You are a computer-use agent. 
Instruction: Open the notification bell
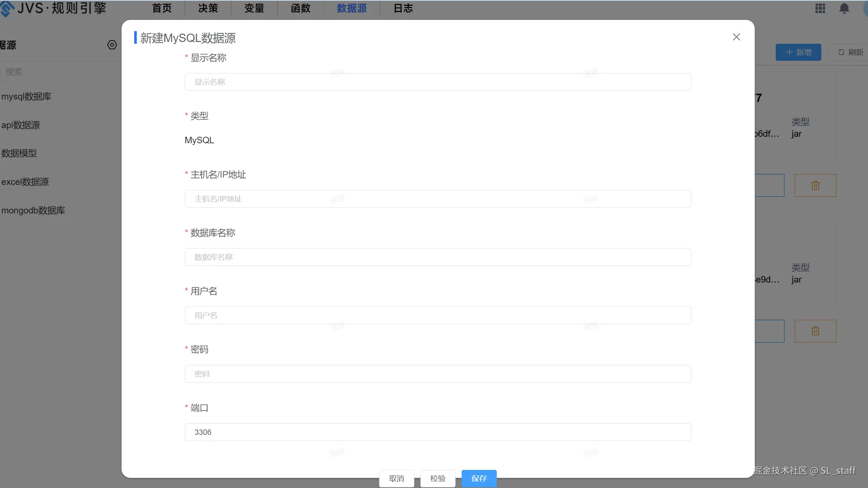click(x=844, y=8)
